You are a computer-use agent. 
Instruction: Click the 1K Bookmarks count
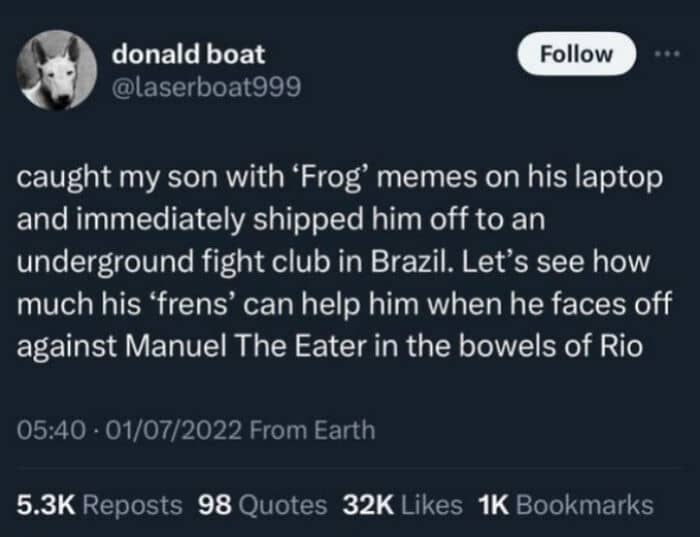click(565, 505)
